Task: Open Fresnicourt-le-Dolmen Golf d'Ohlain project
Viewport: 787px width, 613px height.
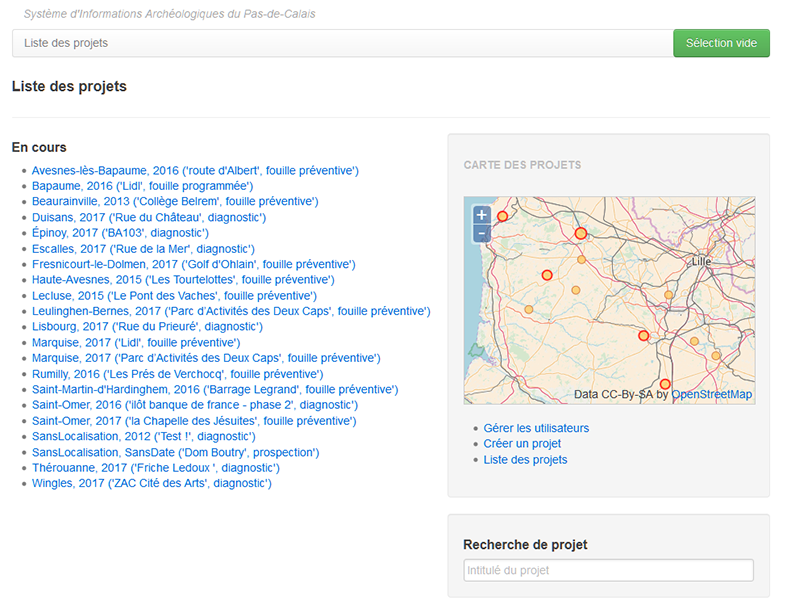Action: pos(194,265)
